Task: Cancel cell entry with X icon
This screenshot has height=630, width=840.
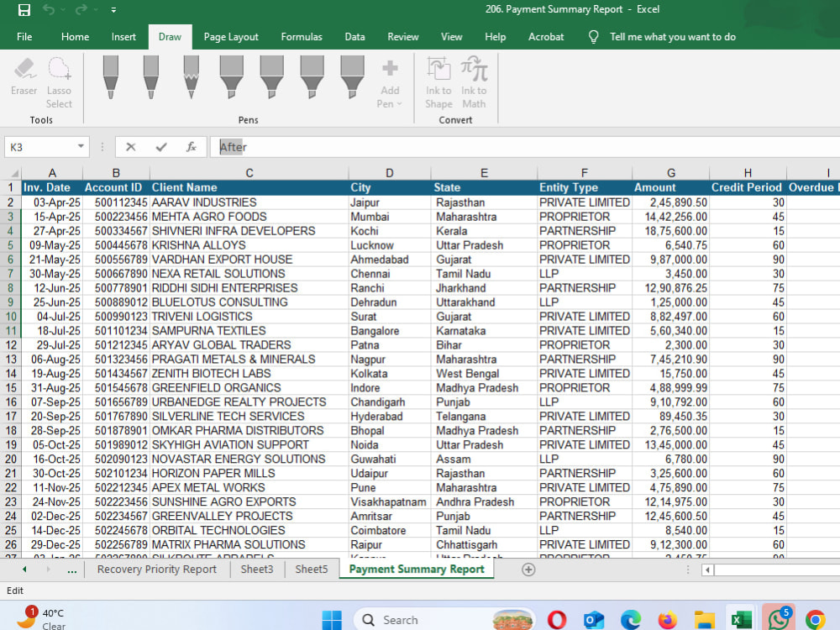Action: coord(131,147)
